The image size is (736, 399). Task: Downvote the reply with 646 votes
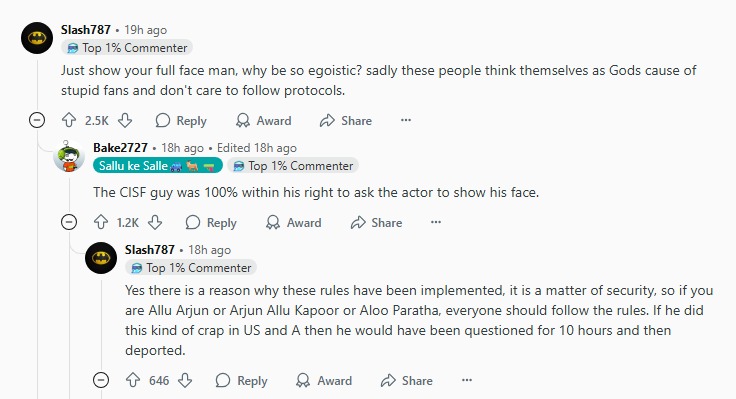[185, 380]
